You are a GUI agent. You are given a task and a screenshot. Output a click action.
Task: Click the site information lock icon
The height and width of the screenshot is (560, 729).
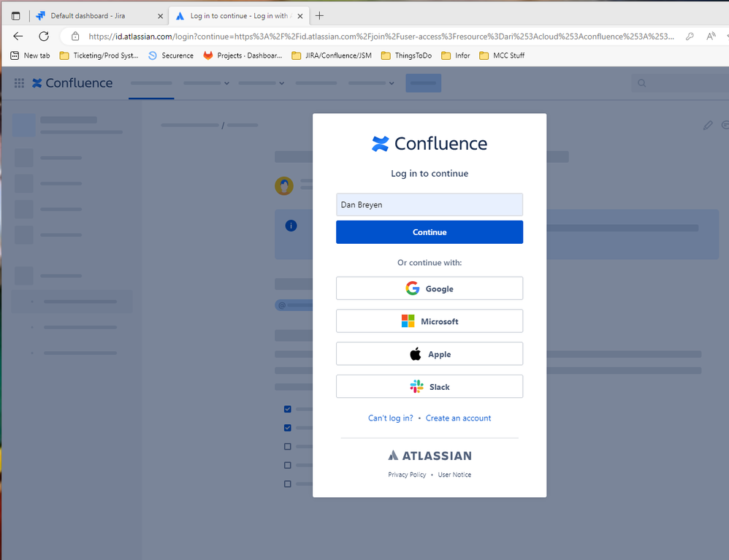pyautogui.click(x=75, y=37)
